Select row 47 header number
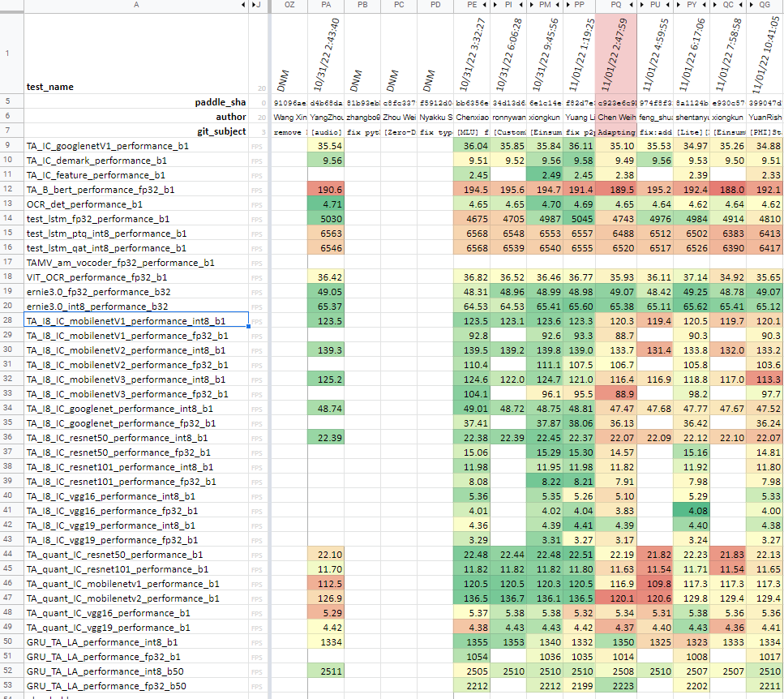The height and width of the screenshot is (699, 784). pos(7,598)
